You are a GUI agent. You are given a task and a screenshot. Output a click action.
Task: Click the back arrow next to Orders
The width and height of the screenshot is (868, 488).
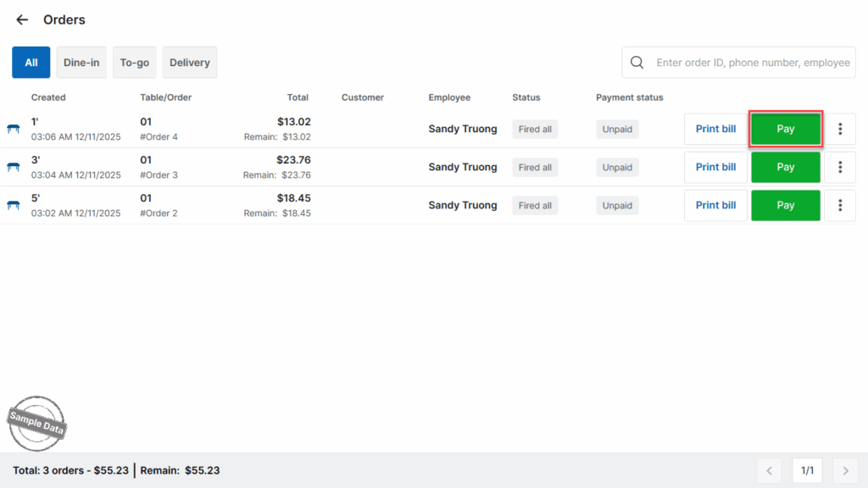(22, 19)
